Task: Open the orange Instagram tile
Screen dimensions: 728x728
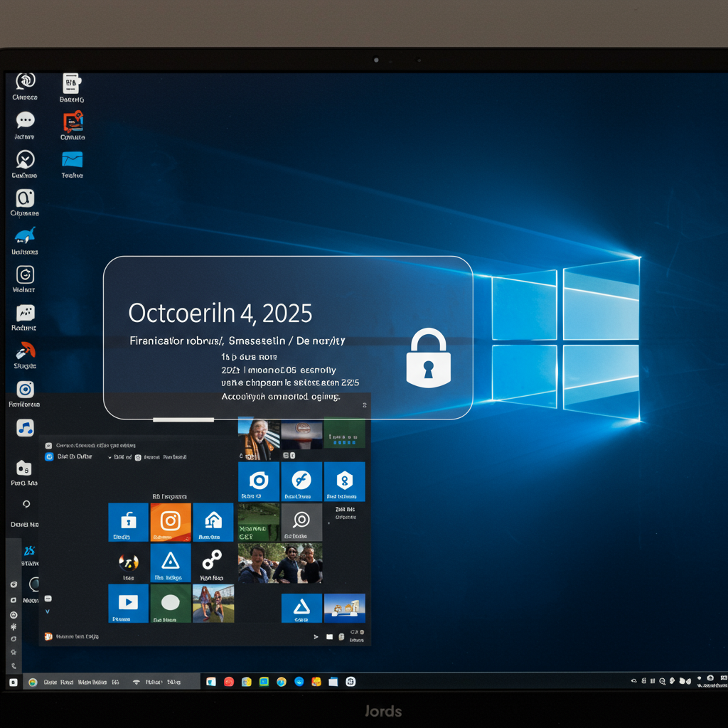Action: point(171,522)
